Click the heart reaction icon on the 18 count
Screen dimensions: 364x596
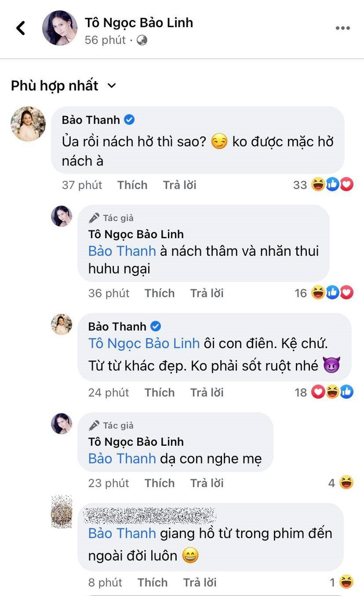click(319, 392)
